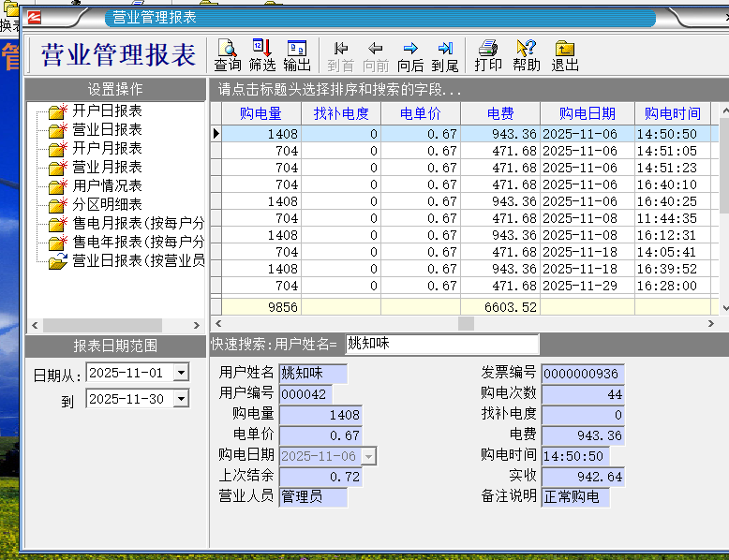Viewport: 729px width, 560px height.
Task: Click the 筛选 (Filter) toolbar icon
Action: [262, 55]
